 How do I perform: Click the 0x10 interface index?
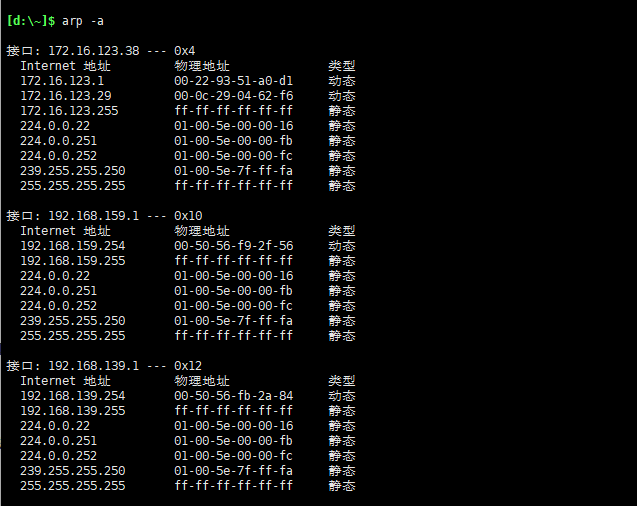coord(188,215)
